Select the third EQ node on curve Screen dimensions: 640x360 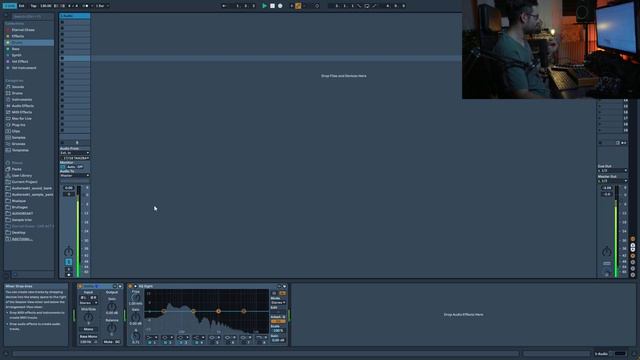pyautogui.click(x=218, y=311)
